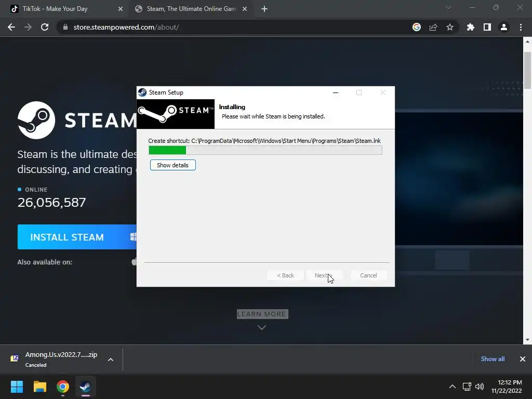Close the TikTok tab
The width and height of the screenshot is (532, 399).
[x=121, y=9]
